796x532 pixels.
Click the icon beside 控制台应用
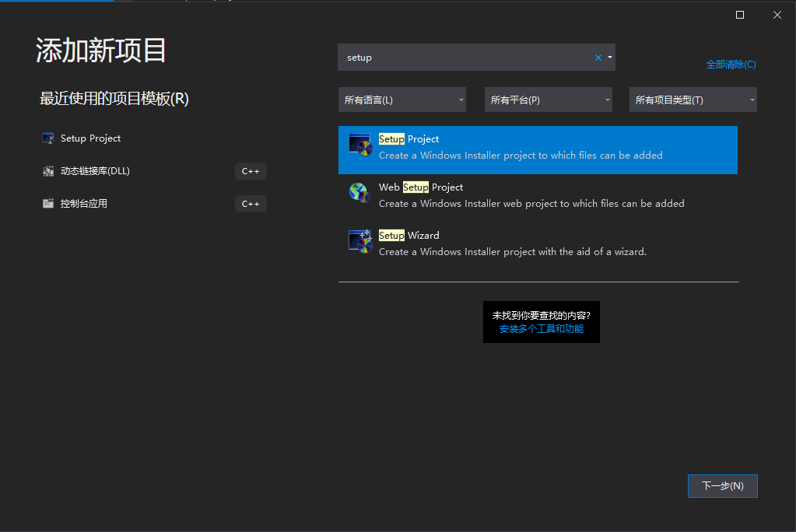pyautogui.click(x=47, y=203)
